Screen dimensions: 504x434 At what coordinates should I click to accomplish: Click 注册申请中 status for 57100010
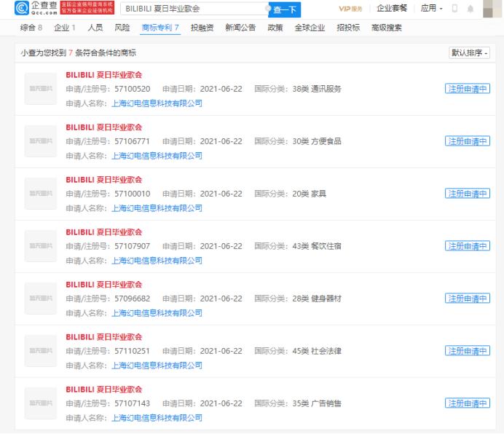[468, 194]
